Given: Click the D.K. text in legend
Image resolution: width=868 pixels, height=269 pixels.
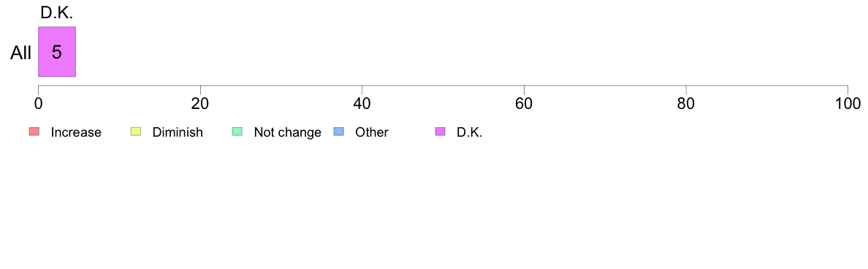Looking at the screenshot, I should pyautogui.click(x=469, y=132).
